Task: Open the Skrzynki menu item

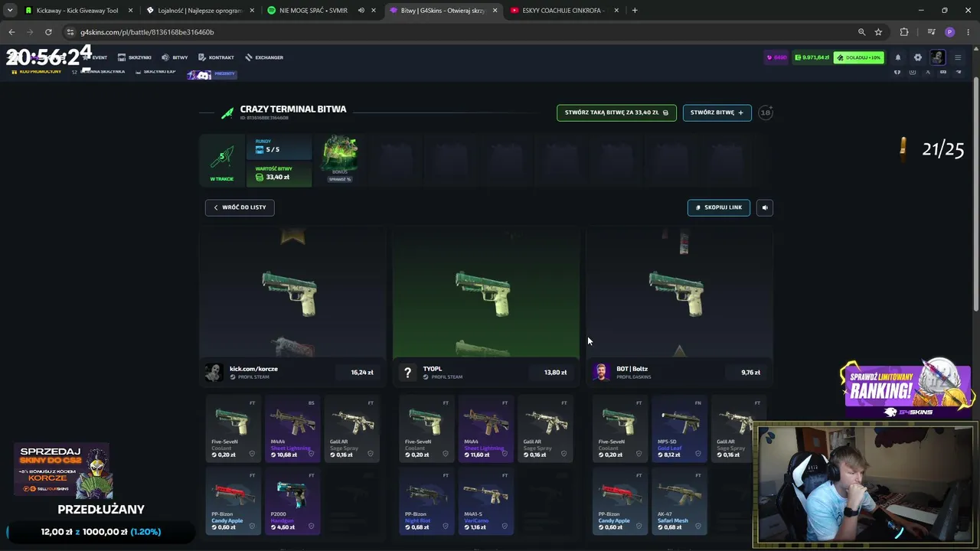Action: coord(135,57)
